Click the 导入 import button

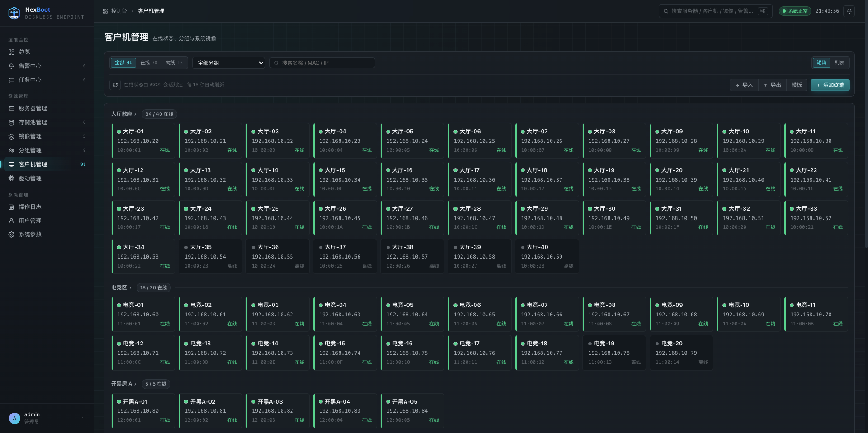point(744,85)
